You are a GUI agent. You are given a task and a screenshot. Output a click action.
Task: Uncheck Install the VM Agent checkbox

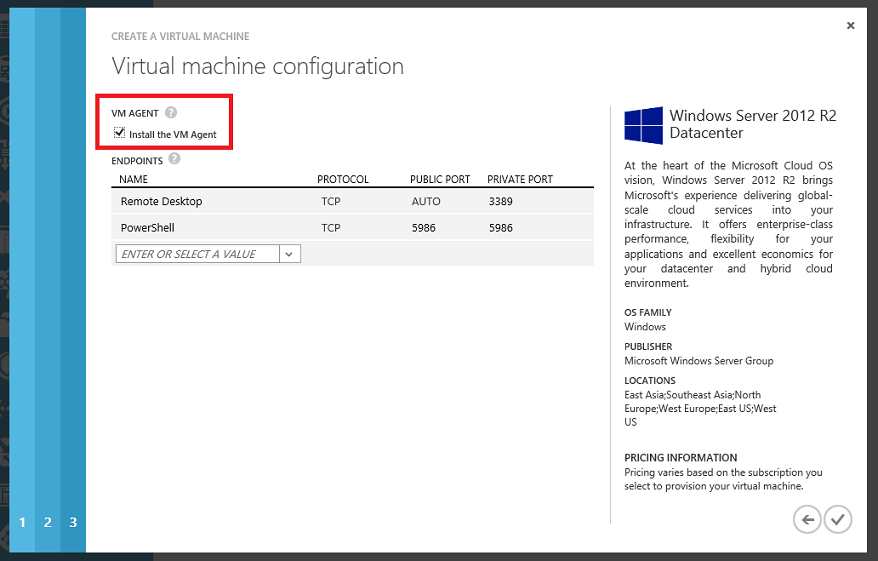[119, 133]
